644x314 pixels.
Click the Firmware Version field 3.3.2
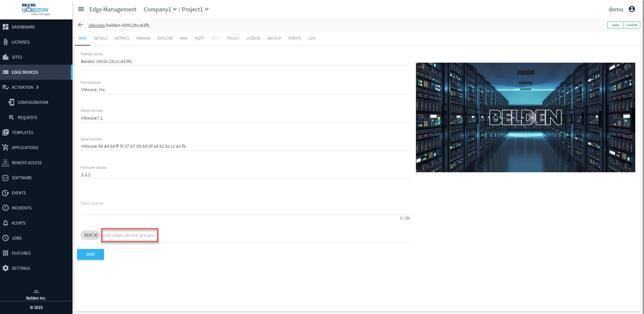(x=245, y=175)
